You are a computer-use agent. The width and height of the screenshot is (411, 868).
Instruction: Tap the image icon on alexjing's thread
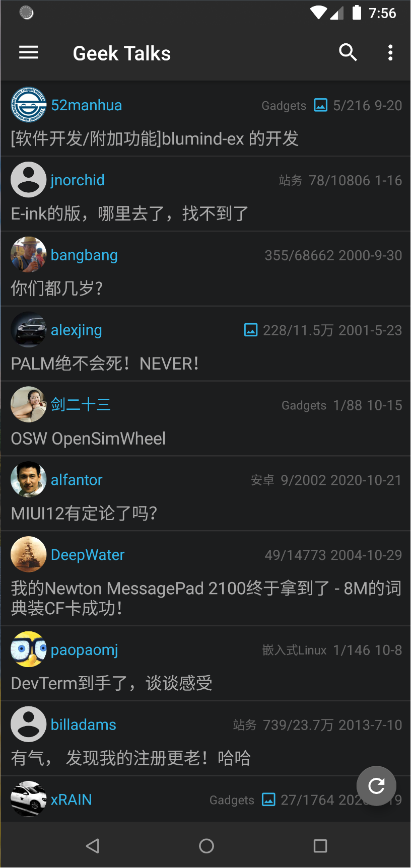[x=250, y=330]
